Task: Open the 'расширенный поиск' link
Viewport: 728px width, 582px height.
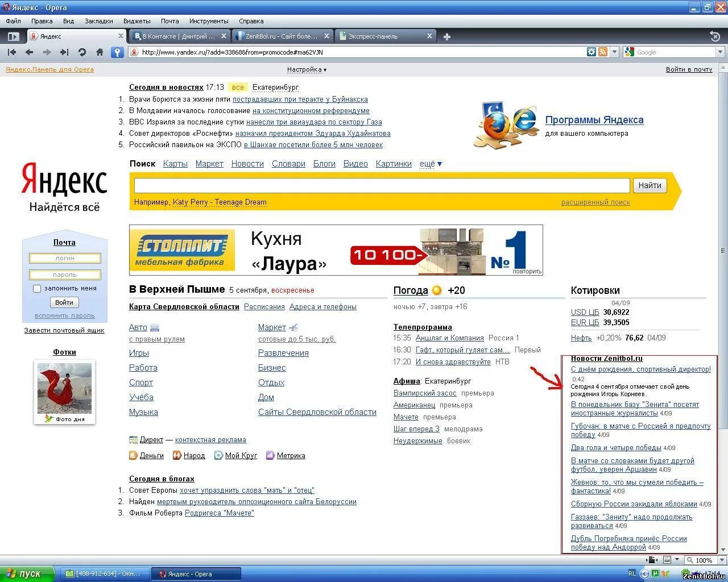Action: (x=595, y=202)
